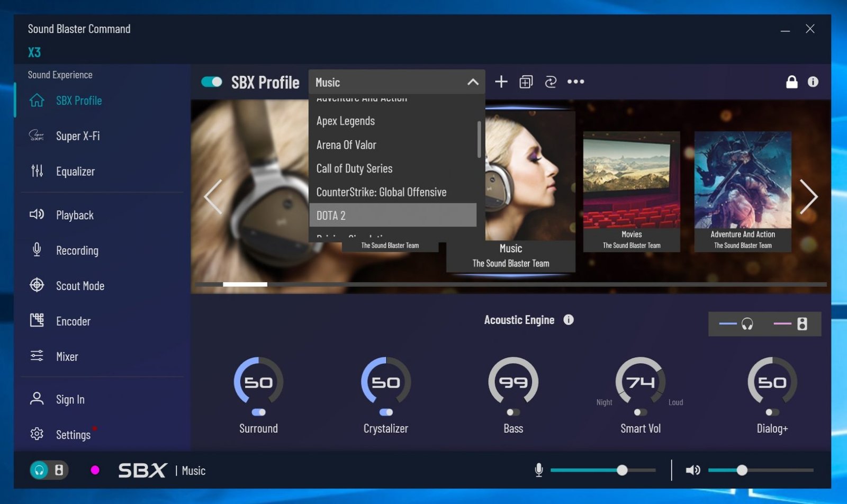Go to next profile in carousel
Screen dimensions: 847x504
(x=808, y=196)
